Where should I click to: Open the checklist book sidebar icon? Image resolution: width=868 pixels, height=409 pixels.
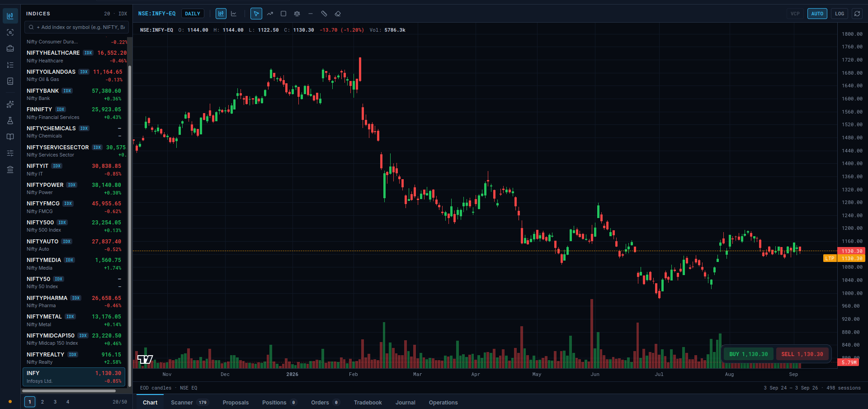[x=10, y=81]
